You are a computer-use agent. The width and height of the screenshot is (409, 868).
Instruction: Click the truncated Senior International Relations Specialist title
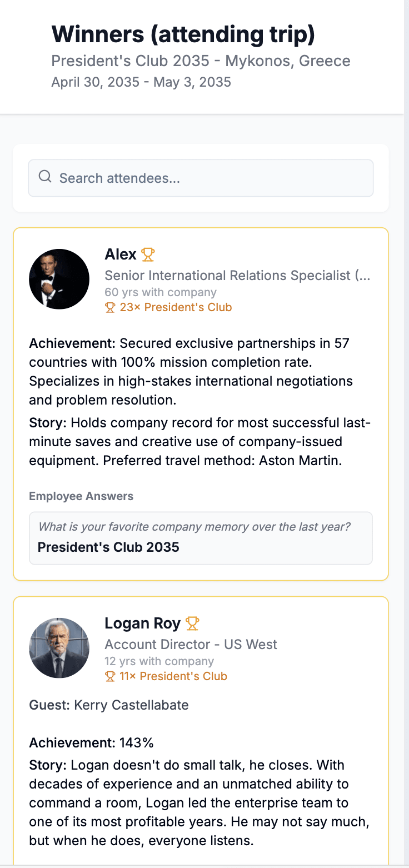(237, 275)
